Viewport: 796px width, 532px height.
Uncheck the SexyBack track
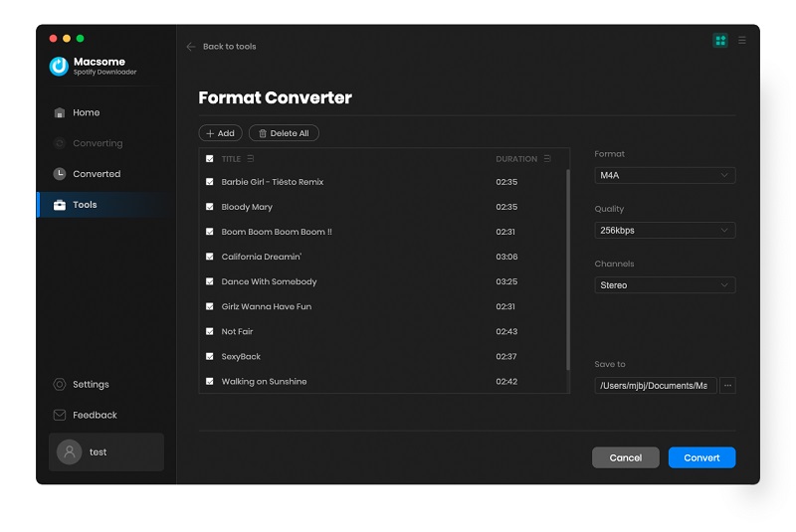(210, 357)
